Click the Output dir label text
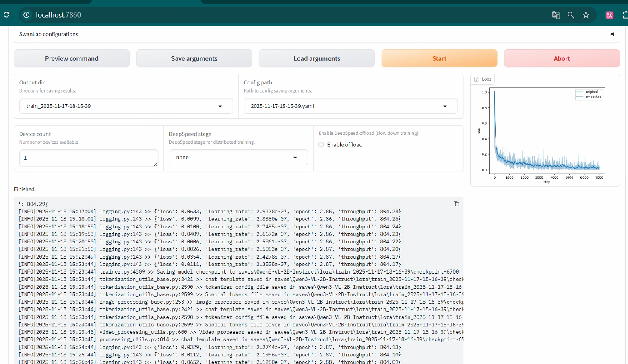This screenshot has width=628, height=364. pyautogui.click(x=32, y=82)
